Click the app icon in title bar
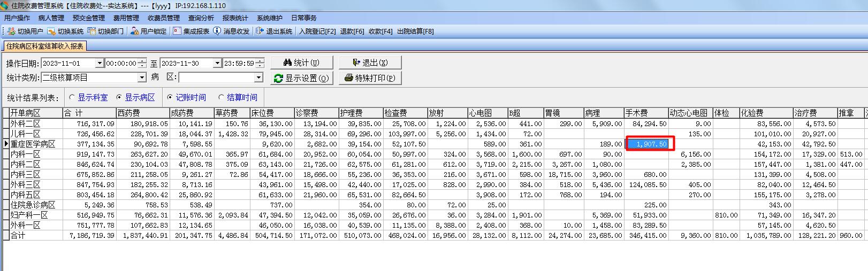The height and width of the screenshot is (271, 868). 5,5
